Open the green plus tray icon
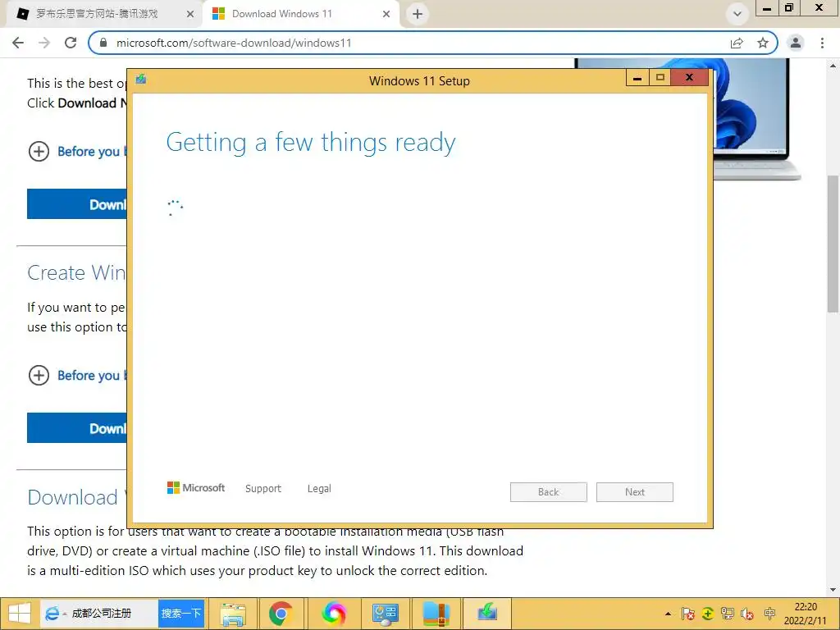Screen dimensions: 840x630 click(x=708, y=614)
